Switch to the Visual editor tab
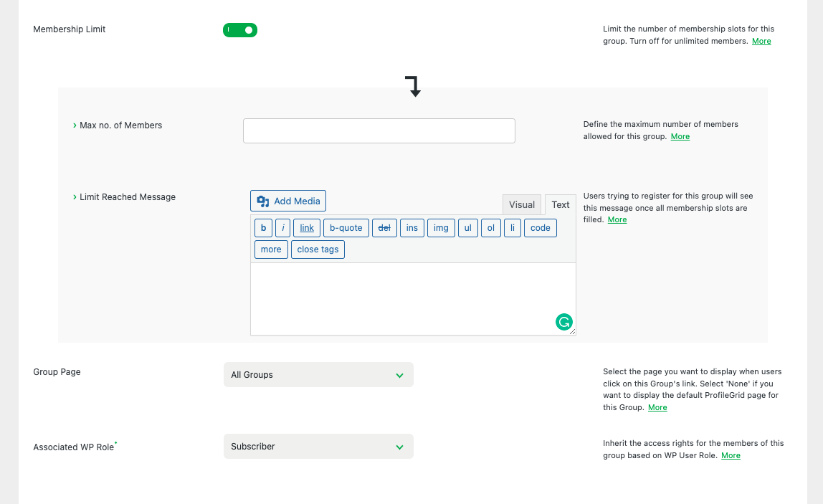This screenshot has height=504, width=823. point(522,205)
